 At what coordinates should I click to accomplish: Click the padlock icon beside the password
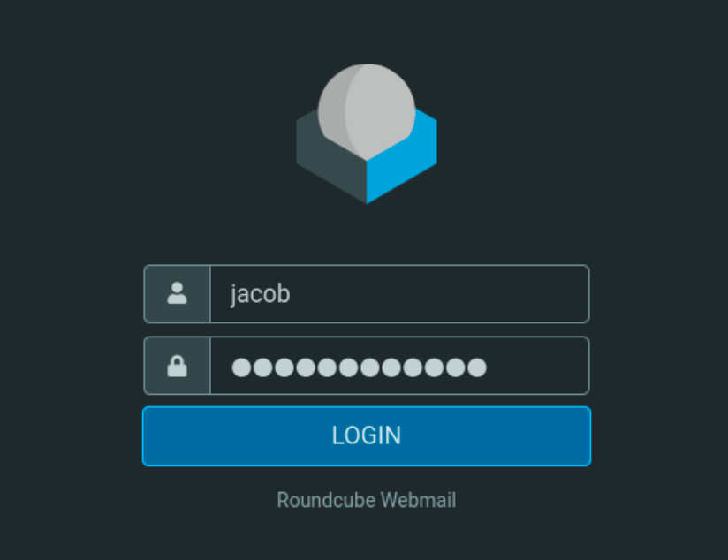177,366
